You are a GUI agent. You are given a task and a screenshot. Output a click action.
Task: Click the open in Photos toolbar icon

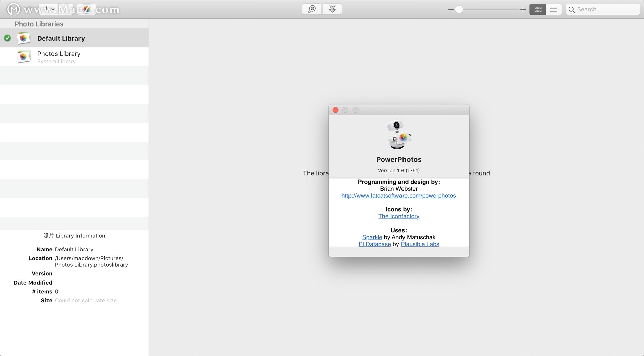87,9
